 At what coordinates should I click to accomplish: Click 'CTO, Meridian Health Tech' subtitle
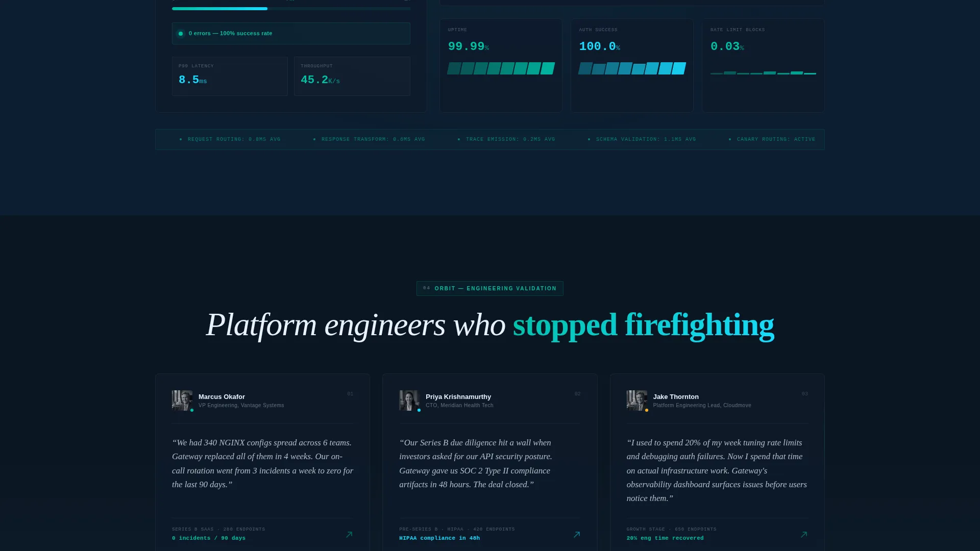click(459, 406)
